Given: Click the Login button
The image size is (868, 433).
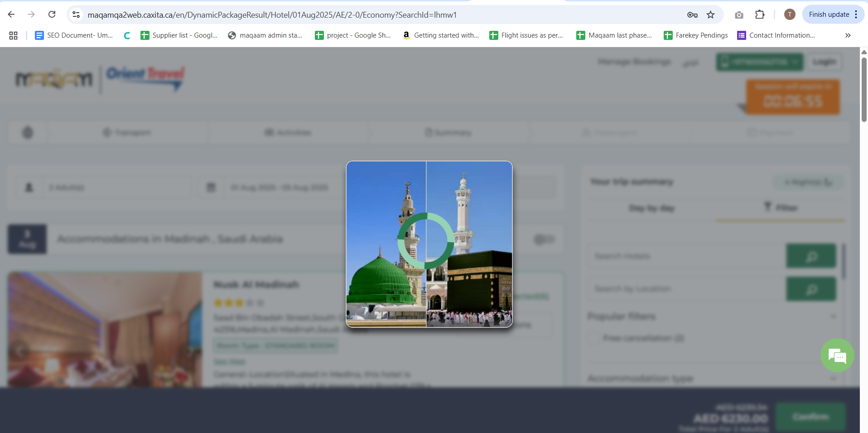Looking at the screenshot, I should pos(824,62).
